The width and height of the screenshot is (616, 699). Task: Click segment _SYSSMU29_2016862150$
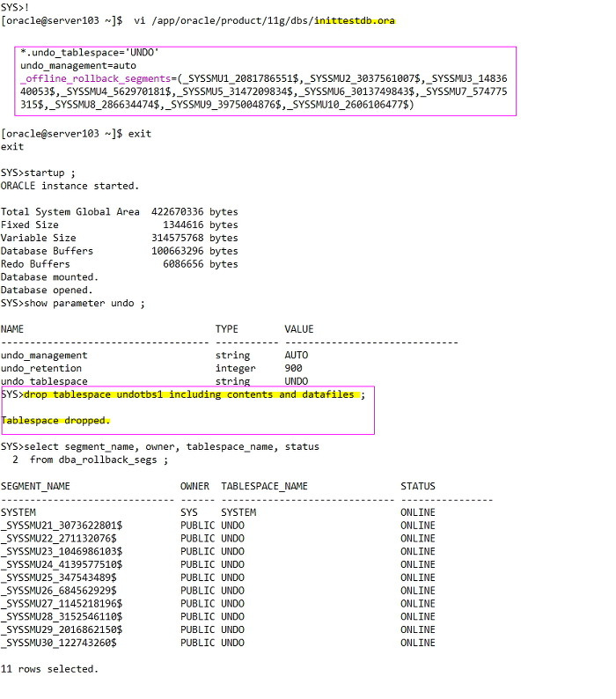pos(62,629)
